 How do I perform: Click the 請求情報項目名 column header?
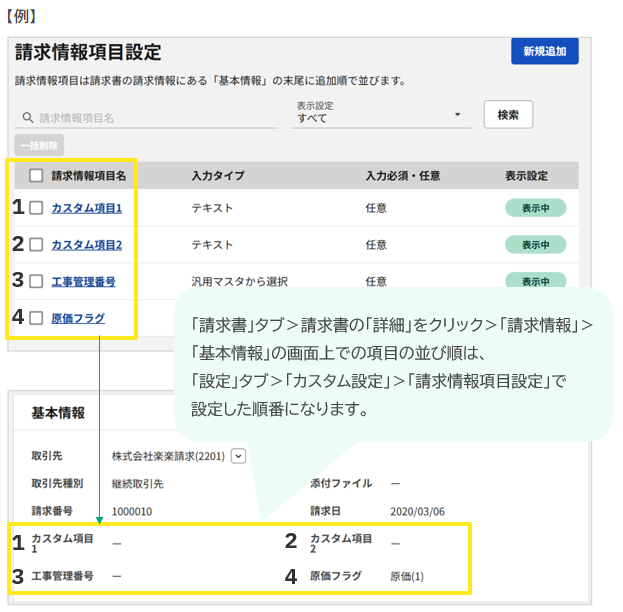point(89,175)
